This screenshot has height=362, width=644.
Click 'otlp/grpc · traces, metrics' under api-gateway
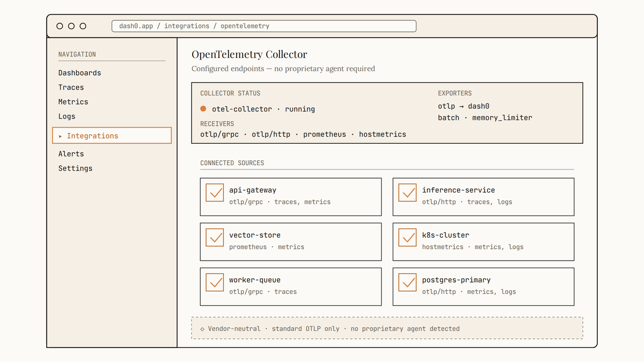coord(280,202)
